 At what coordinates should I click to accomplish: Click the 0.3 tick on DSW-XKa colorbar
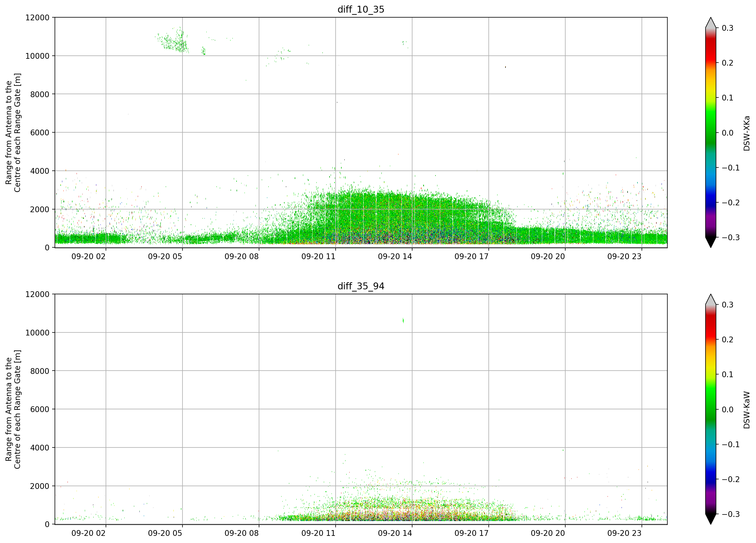point(728,28)
